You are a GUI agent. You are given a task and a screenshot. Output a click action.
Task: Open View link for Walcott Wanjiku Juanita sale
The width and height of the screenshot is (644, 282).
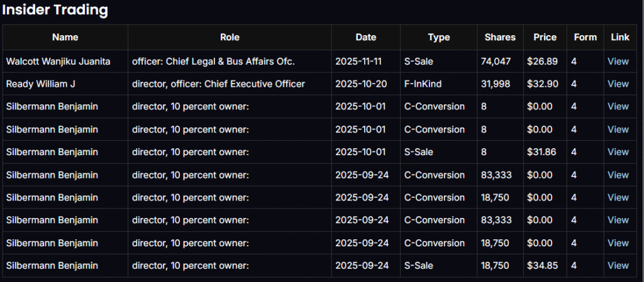pyautogui.click(x=618, y=62)
